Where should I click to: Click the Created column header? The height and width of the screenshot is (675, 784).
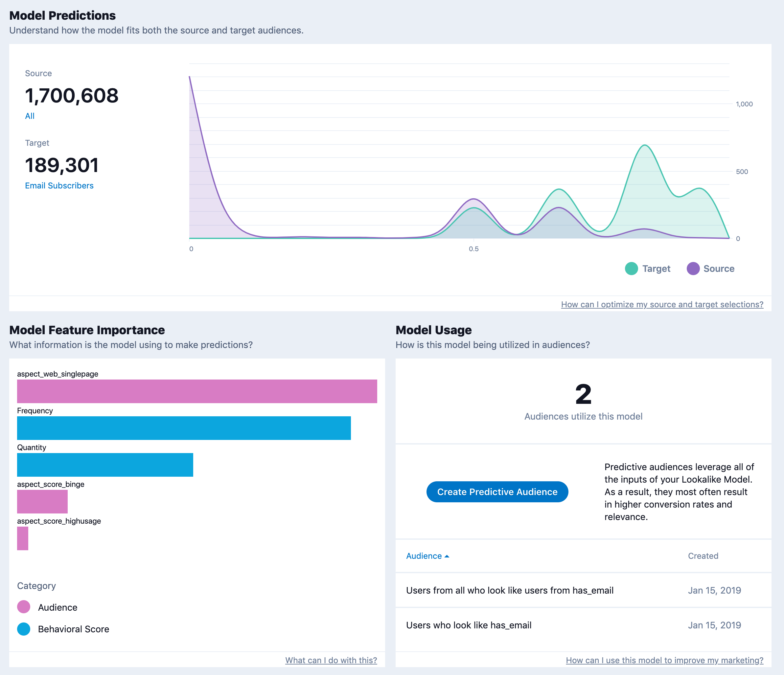703,556
